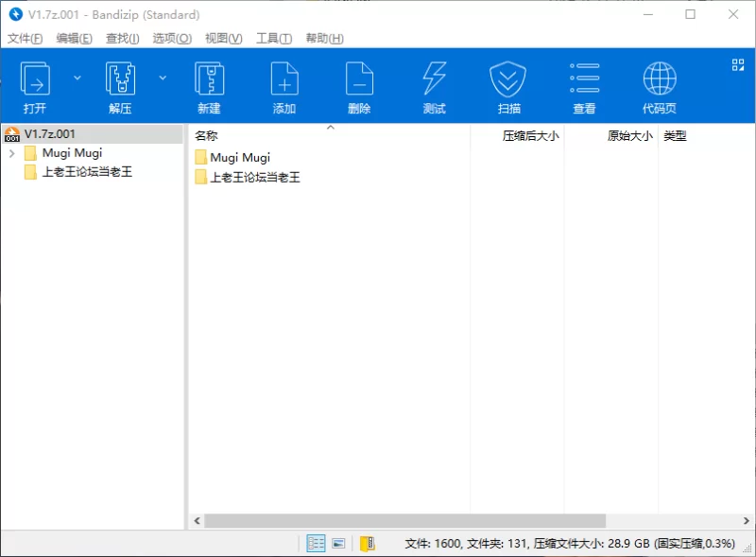Open the View (视图) menu
756x557 pixels.
[224, 38]
